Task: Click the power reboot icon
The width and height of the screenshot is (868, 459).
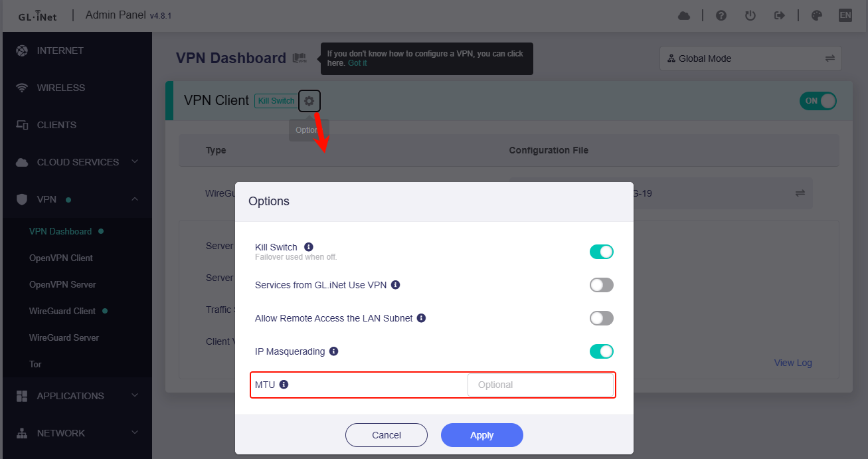Action: [750, 15]
